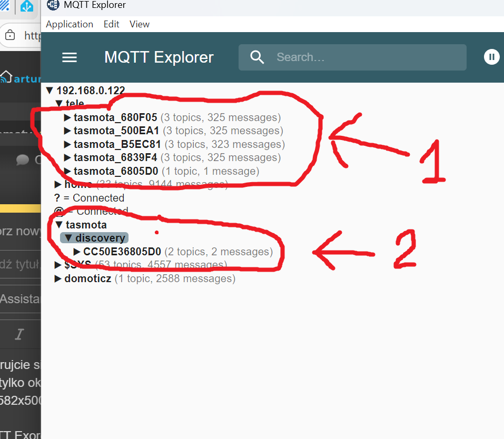Viewport: 504px width, 439px height.
Task: Click into the Search field
Action: pos(352,57)
